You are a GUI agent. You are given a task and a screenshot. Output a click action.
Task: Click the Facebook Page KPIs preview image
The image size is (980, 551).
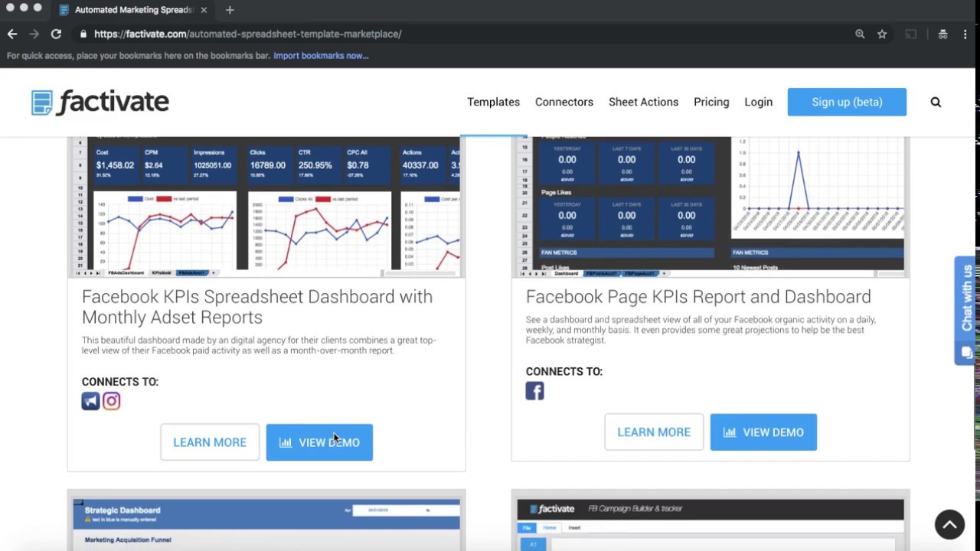tap(710, 207)
